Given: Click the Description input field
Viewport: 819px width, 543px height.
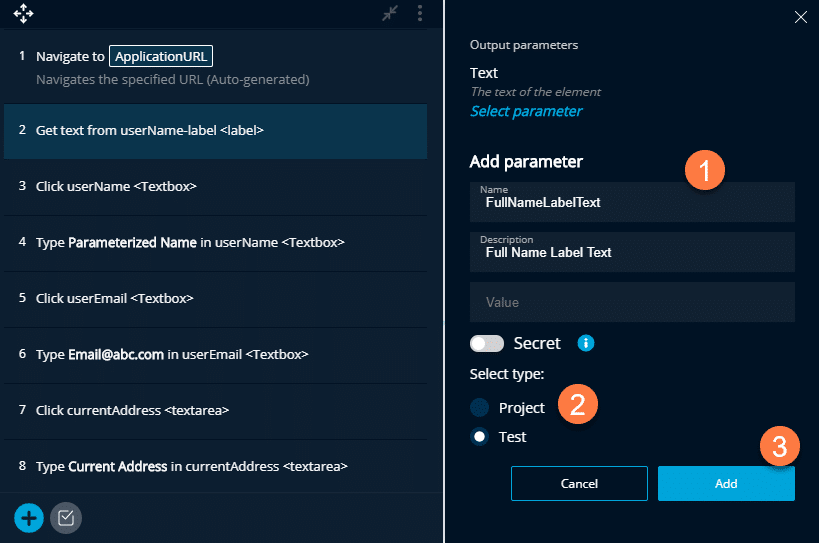Looking at the screenshot, I should [632, 252].
